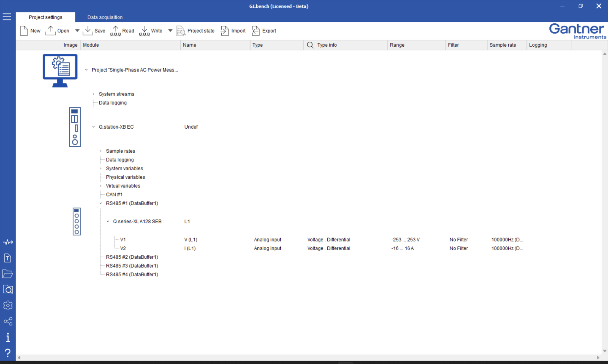Select the CAN #1 tree item

coord(114,194)
